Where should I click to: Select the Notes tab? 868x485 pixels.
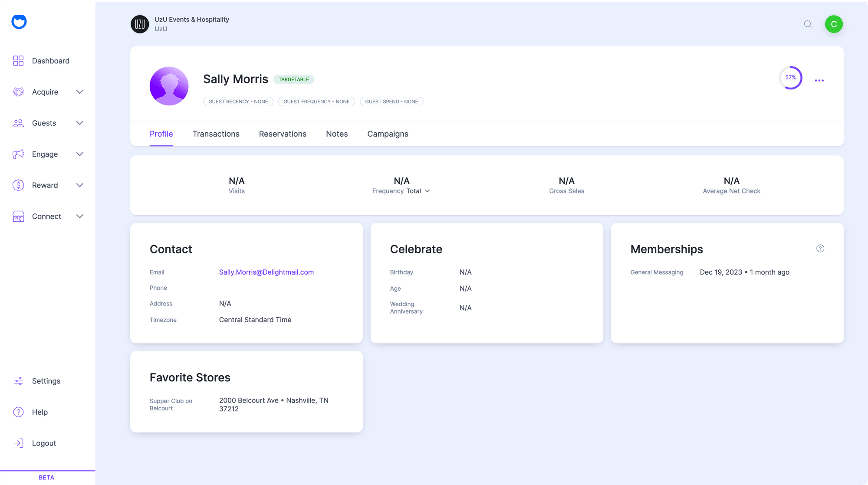point(336,134)
